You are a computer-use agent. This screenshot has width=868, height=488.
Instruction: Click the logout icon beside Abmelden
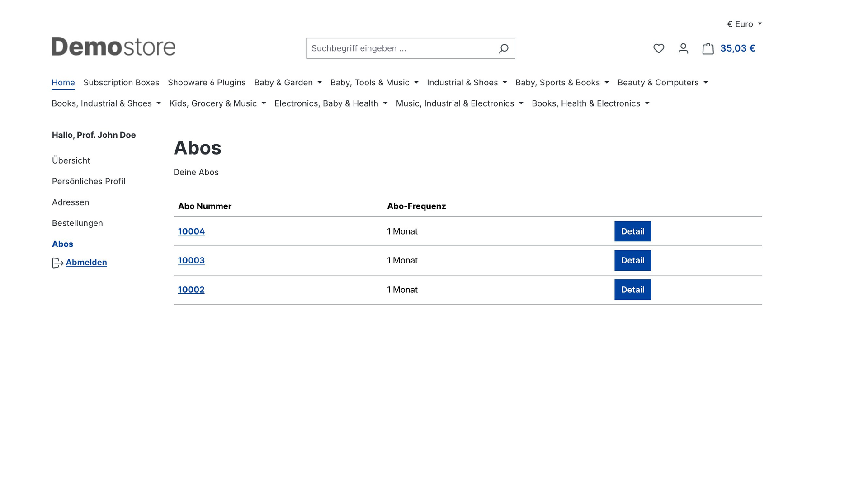(x=57, y=263)
